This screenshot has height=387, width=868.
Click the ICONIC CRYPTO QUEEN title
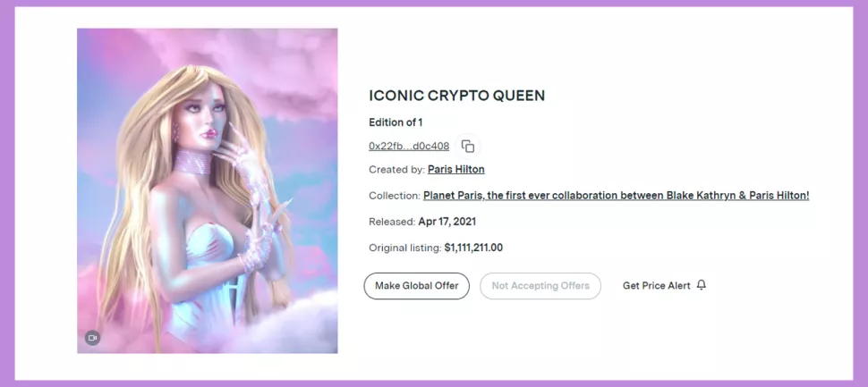point(456,96)
